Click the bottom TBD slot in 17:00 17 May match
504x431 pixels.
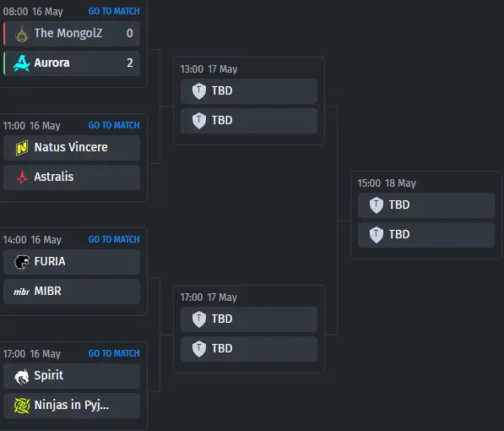click(x=249, y=349)
